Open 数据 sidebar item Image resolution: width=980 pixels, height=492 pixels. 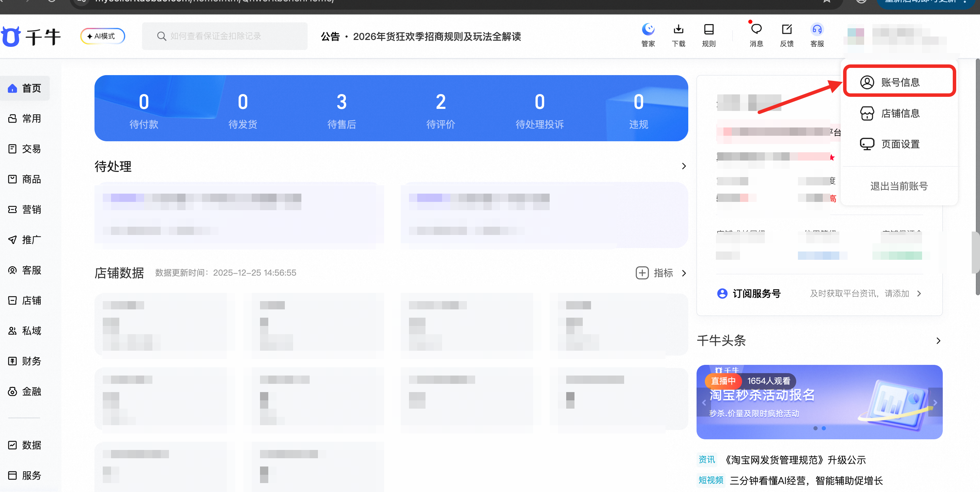click(25, 445)
